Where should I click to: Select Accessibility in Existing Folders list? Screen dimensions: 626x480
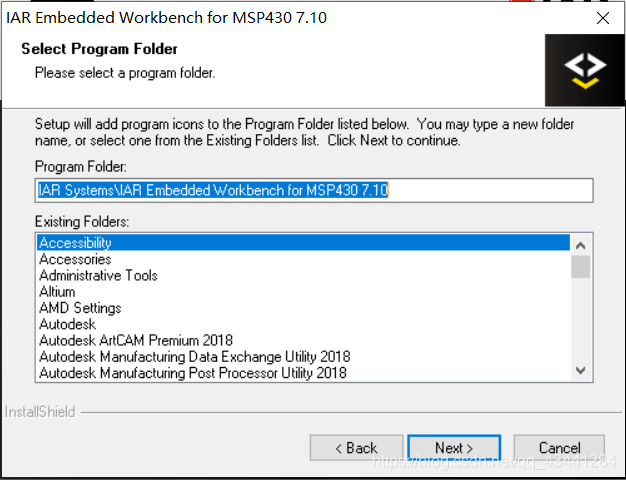(x=75, y=243)
